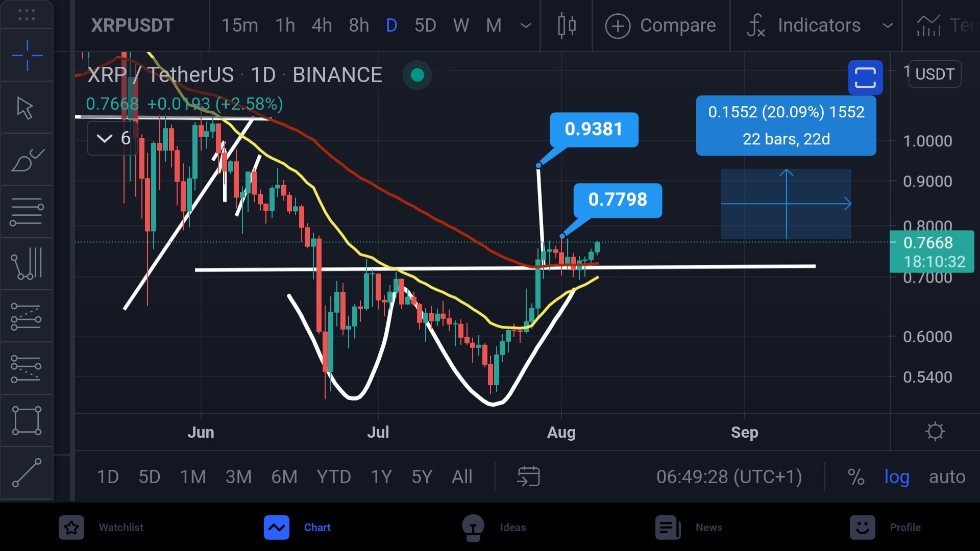Select the crosshair cursor tool
Viewport: 980px width, 551px height.
click(27, 55)
